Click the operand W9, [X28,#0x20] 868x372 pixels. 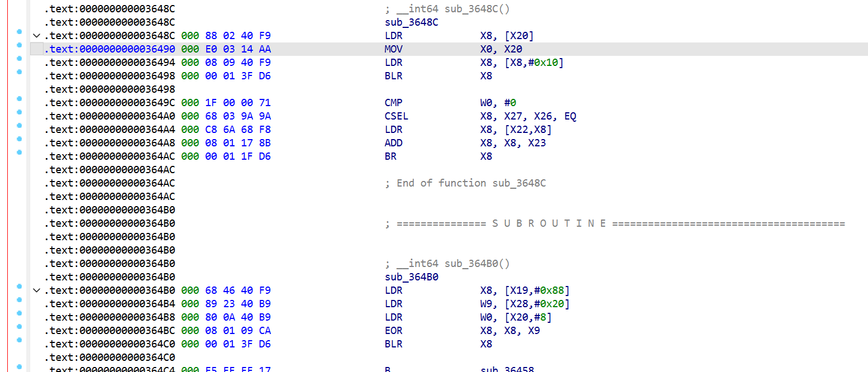(525, 304)
